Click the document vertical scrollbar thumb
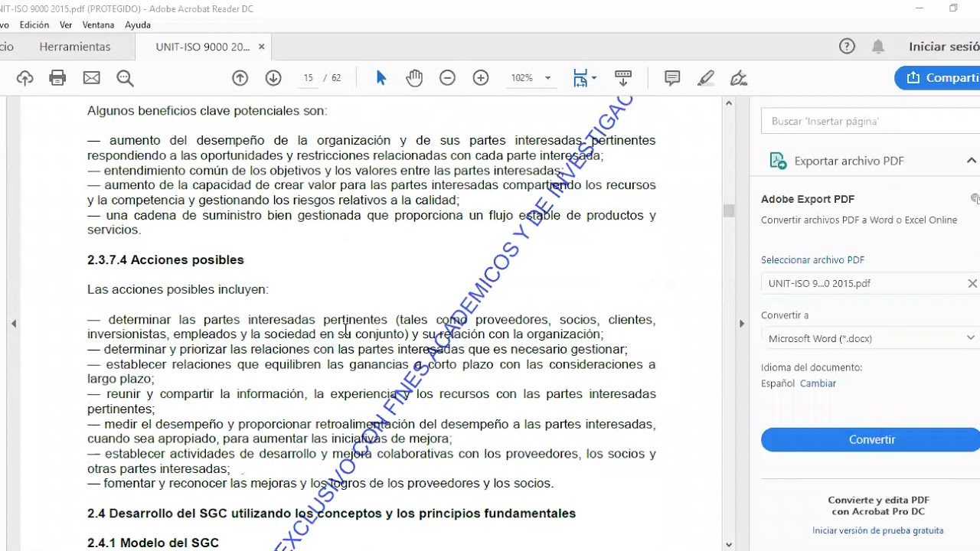Screen dimensions: 980x551 tap(729, 211)
